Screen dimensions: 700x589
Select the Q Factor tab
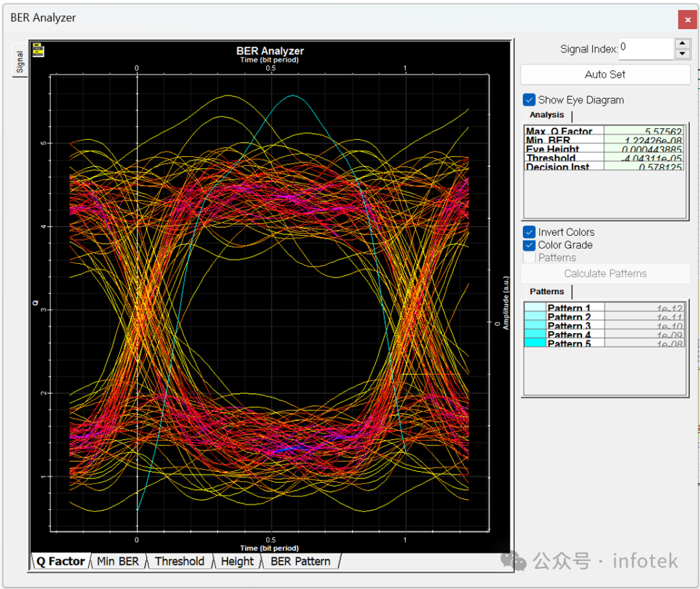pyautogui.click(x=61, y=561)
